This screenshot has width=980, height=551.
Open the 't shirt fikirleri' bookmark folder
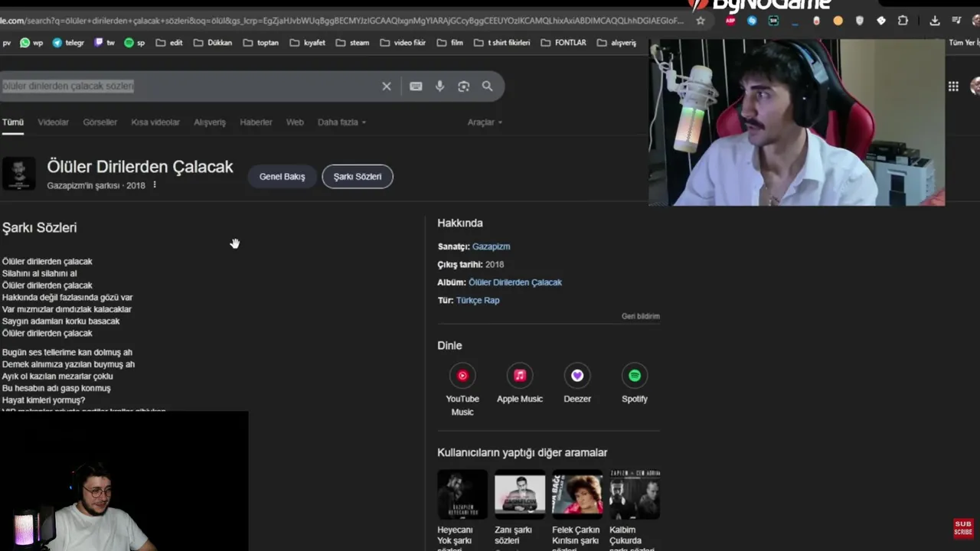[x=502, y=43]
